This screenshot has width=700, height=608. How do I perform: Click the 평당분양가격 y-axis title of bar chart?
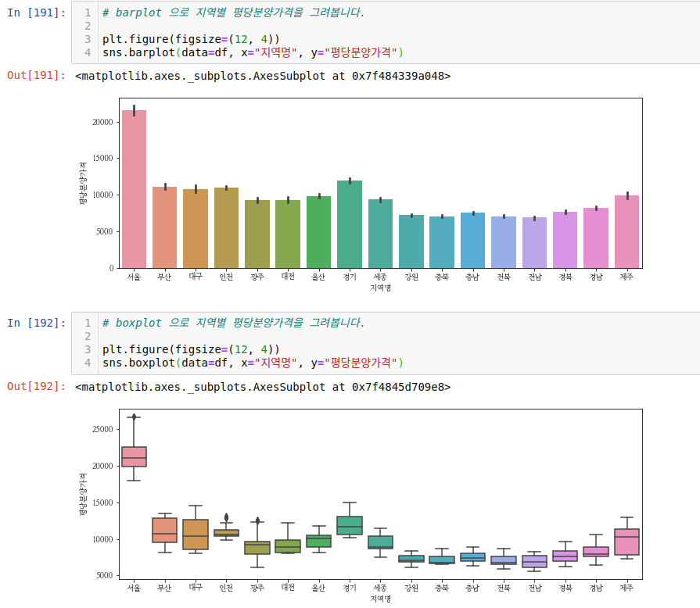click(83, 184)
